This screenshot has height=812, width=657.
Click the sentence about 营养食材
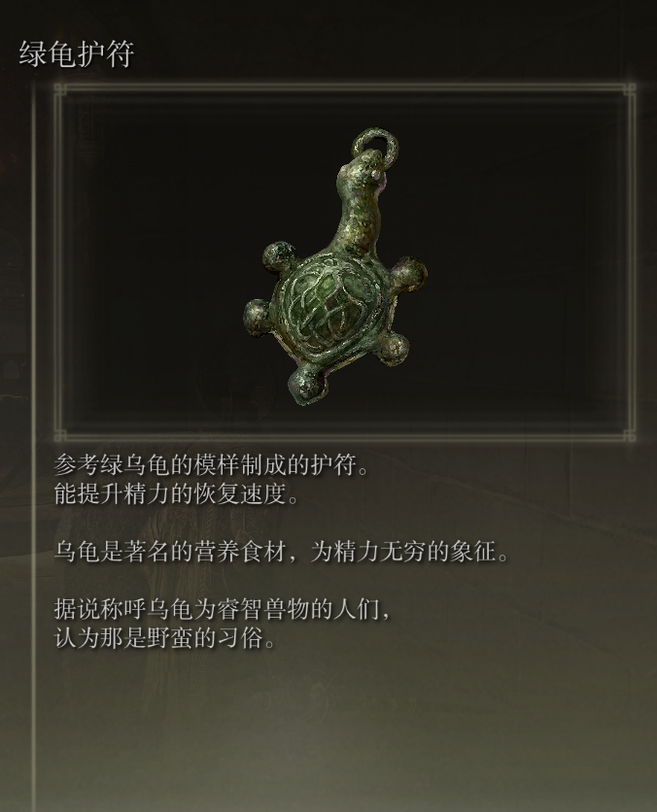(281, 552)
